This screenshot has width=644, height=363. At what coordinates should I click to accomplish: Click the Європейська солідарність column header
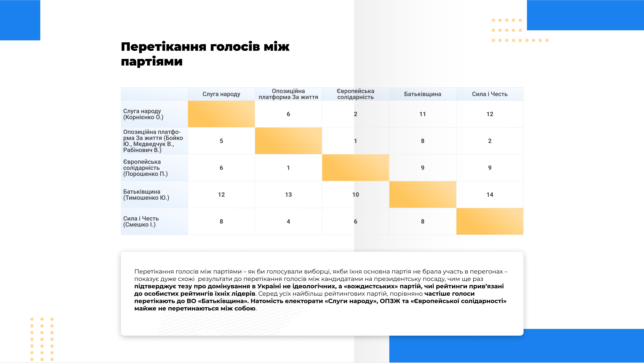[355, 94]
